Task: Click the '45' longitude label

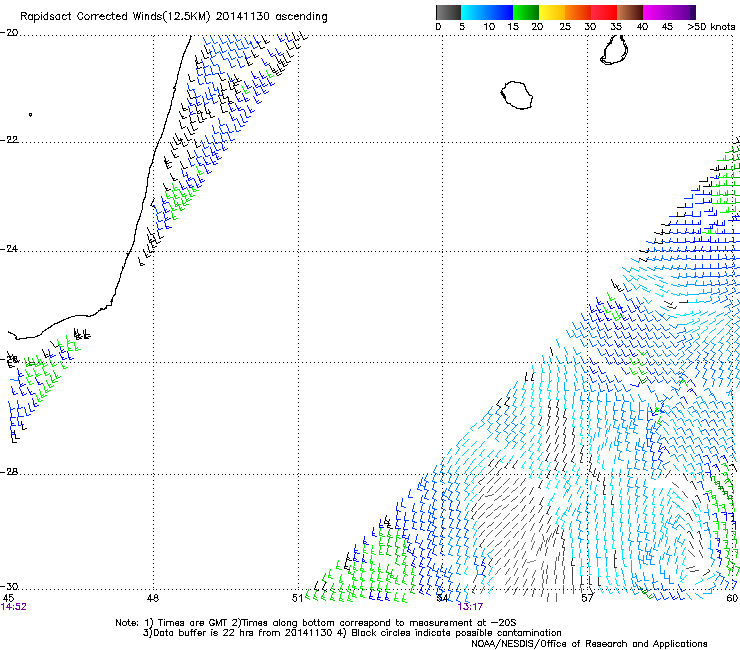Action: 8,598
